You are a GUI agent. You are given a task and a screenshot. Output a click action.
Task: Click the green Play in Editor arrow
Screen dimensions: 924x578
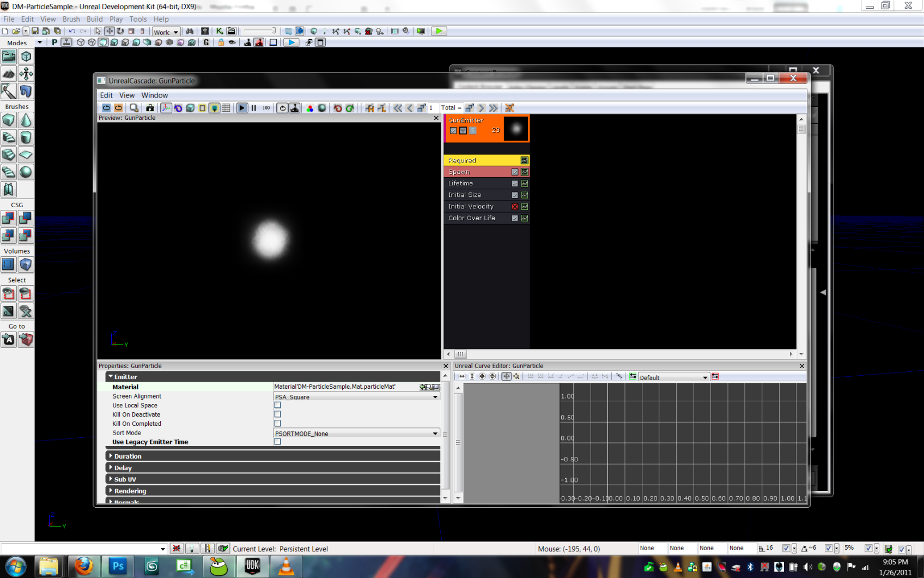439,31
